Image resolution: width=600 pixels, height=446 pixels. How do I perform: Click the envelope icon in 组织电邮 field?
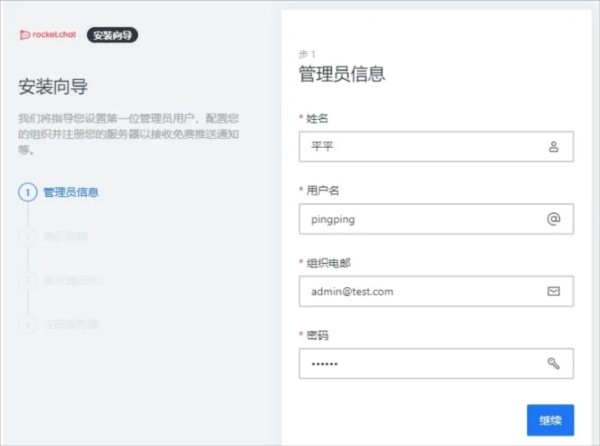[553, 291]
